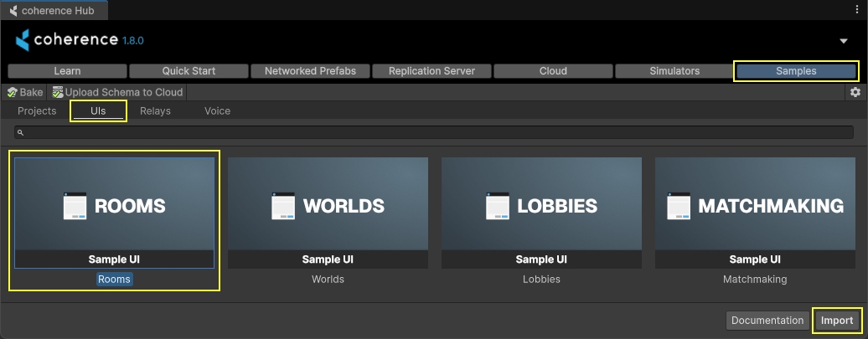This screenshot has width=868, height=339.
Task: Expand the header dropdown arrow
Action: (844, 41)
